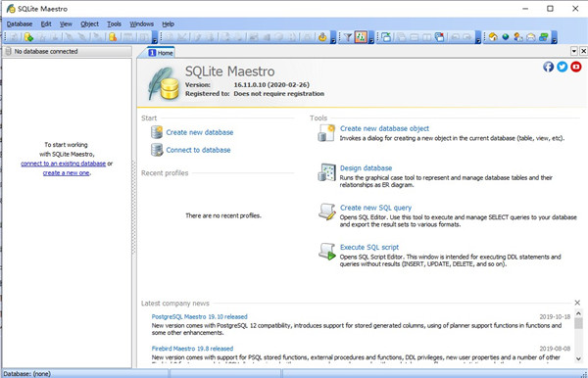Toggle the highlighted explorer tree toolbar icon
The height and width of the screenshot is (378, 588).
361,37
